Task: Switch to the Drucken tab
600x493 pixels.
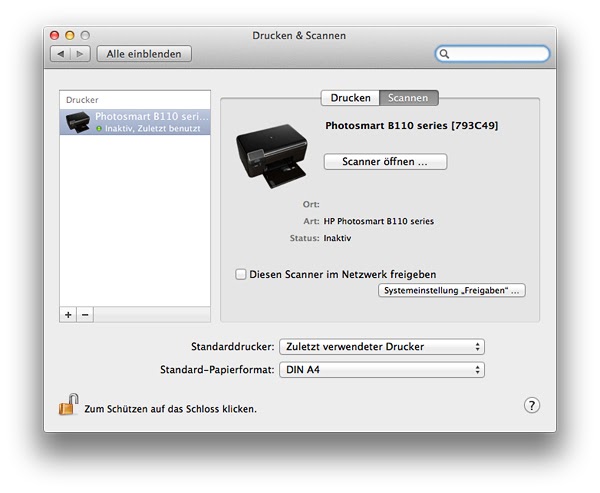Action: [350, 98]
